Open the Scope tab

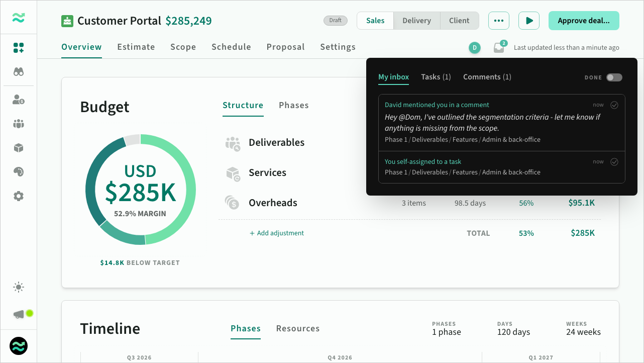click(183, 47)
